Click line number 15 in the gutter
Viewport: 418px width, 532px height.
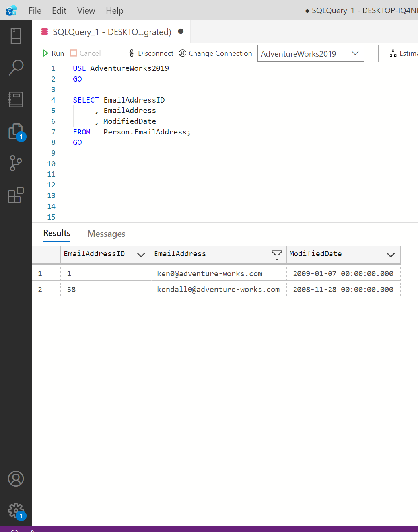[51, 217]
